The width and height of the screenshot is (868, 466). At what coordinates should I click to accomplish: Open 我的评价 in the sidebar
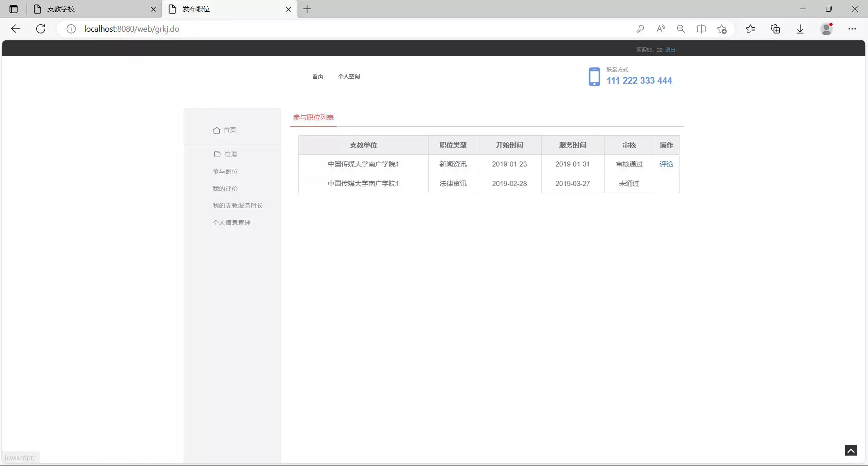click(225, 189)
